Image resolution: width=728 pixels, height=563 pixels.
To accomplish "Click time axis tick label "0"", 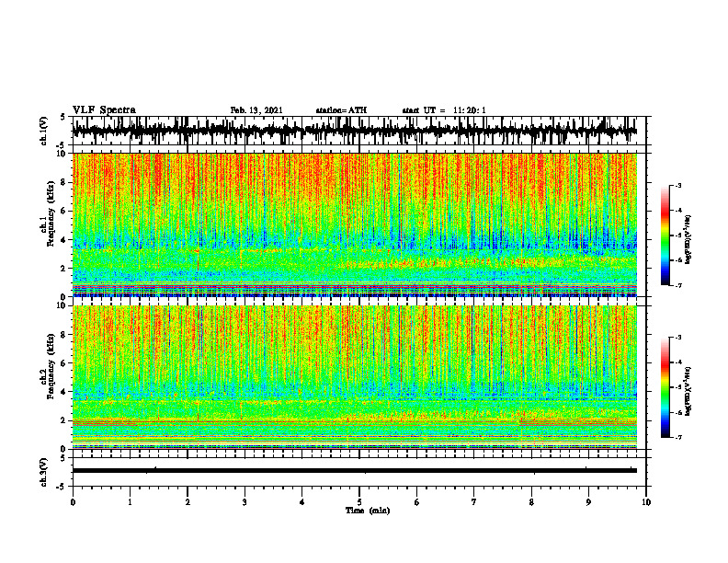I will coord(73,502).
